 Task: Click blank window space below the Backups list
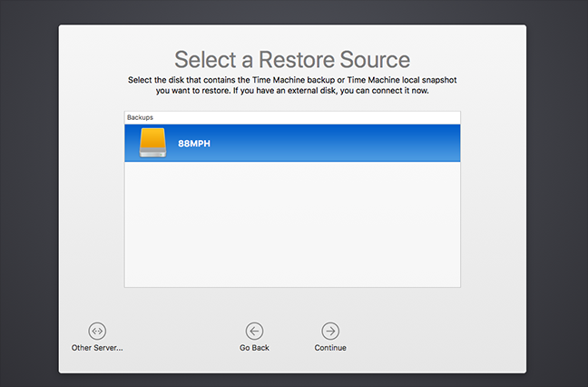click(291, 303)
